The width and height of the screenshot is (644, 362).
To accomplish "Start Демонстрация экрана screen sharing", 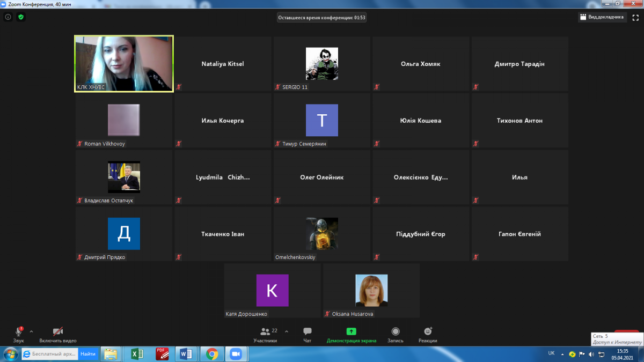I will pos(351,335).
